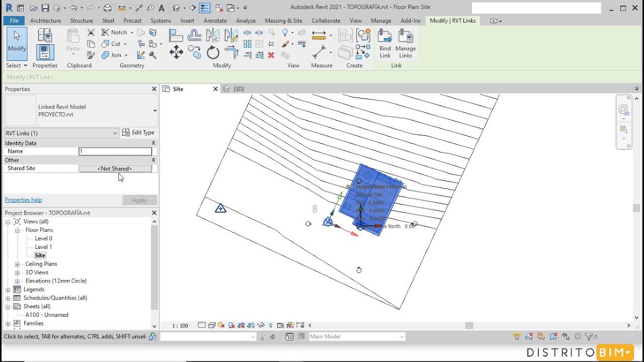Toggle Drag Elements on Selection in status bar
Screen dimensions: 644x362
point(566,336)
